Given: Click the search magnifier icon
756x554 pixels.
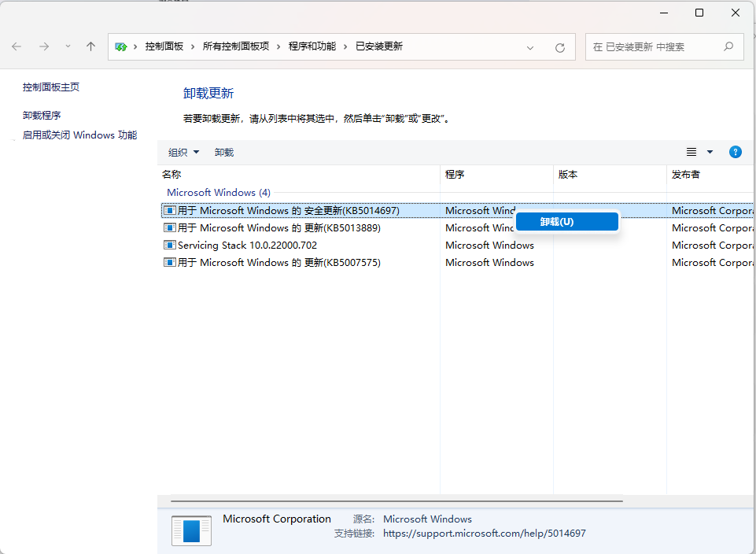Looking at the screenshot, I should click(x=728, y=46).
